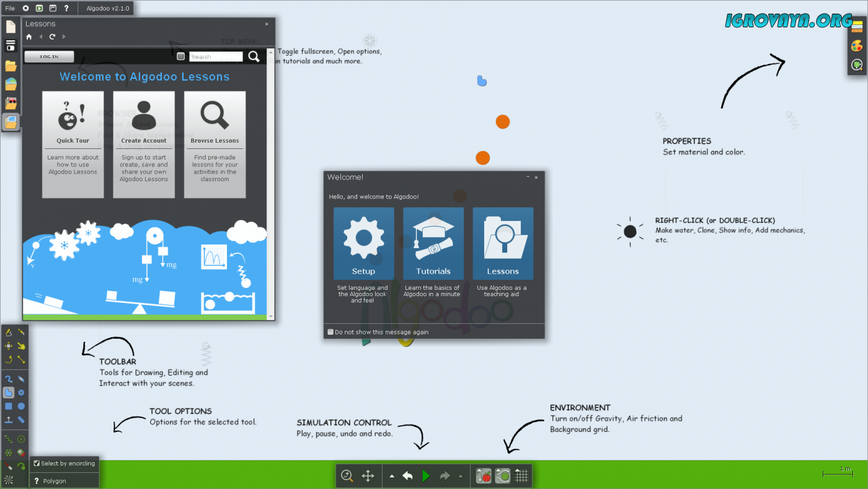868x489 pixels.
Task: Toggle air friction on or off
Action: 502,476
